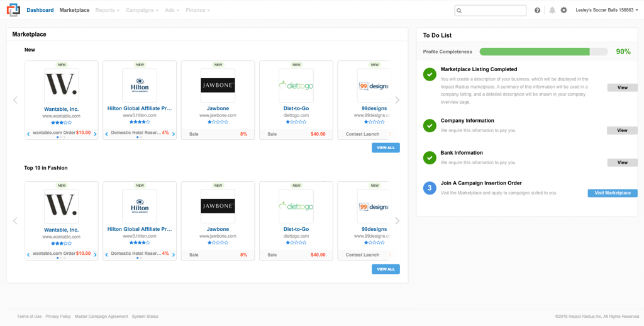This screenshot has height=326, width=644.
Task: Open the Finance menu
Action: pyautogui.click(x=197, y=11)
